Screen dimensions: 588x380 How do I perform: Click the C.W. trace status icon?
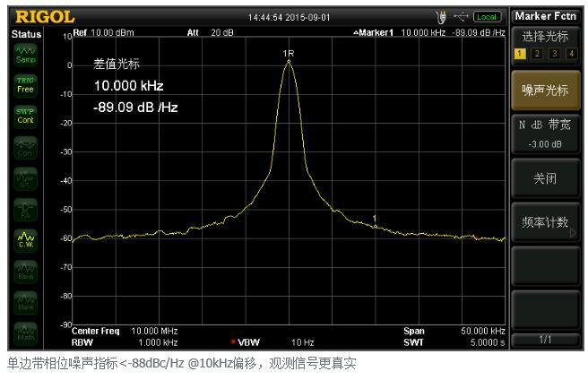(x=25, y=238)
